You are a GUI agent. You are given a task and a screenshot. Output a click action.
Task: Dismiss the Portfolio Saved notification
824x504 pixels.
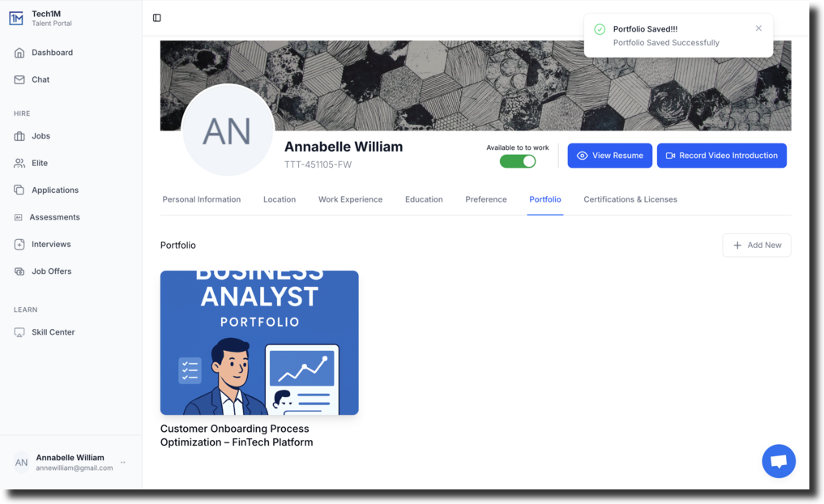point(758,28)
